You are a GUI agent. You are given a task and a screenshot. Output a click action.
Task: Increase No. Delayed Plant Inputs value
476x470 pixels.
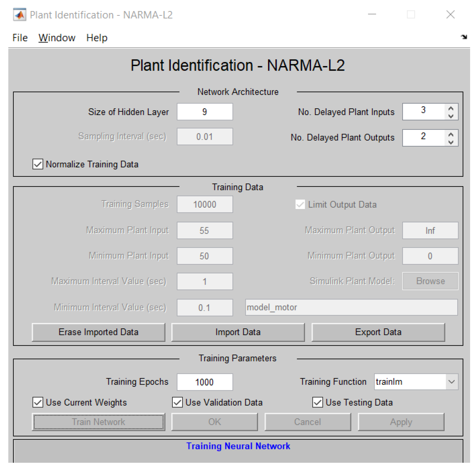point(451,108)
